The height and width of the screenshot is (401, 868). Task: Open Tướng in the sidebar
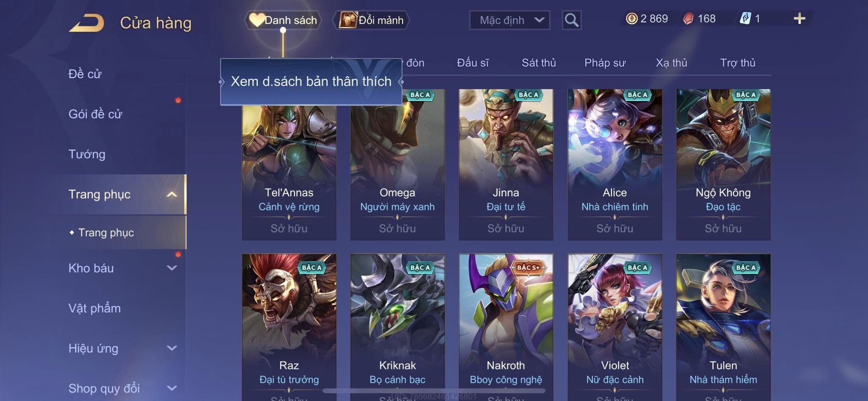point(87,154)
